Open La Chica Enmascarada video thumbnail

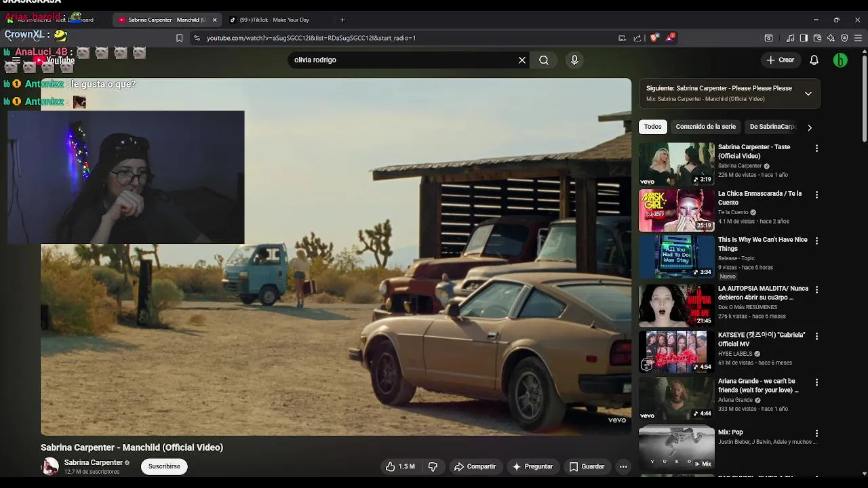[677, 210]
